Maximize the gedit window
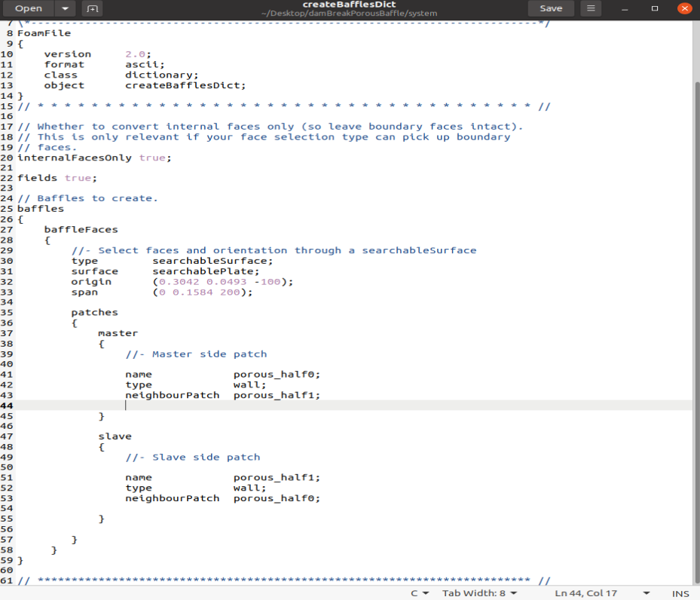Image resolution: width=700 pixels, height=600 pixels. coord(655,8)
